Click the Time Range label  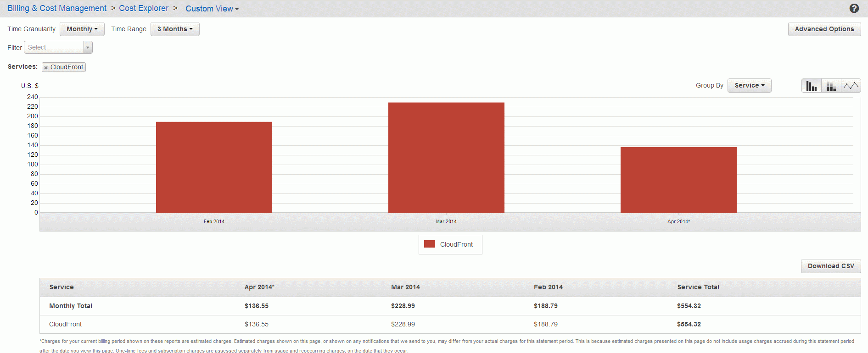(129, 29)
